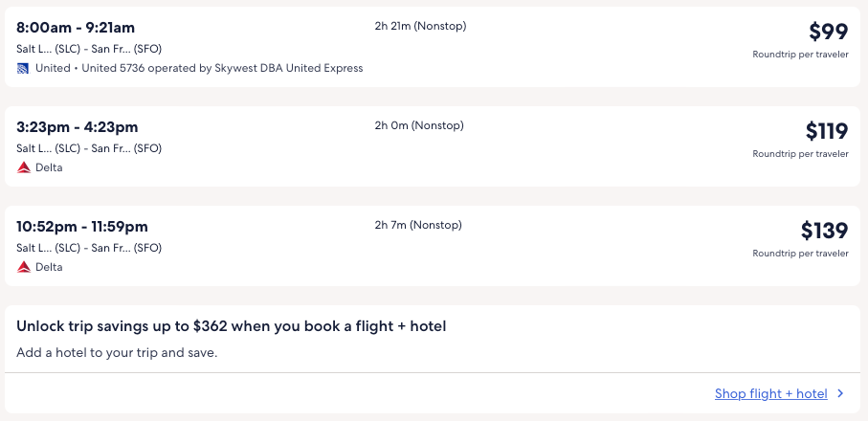Click the chevron arrow beside Shop flight + hotel
868x421 pixels.
[840, 393]
